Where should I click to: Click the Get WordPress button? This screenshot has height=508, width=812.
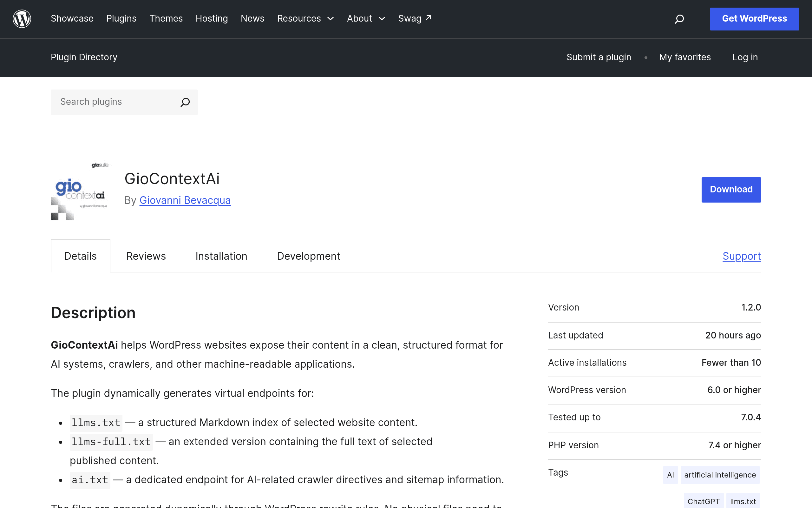click(754, 19)
